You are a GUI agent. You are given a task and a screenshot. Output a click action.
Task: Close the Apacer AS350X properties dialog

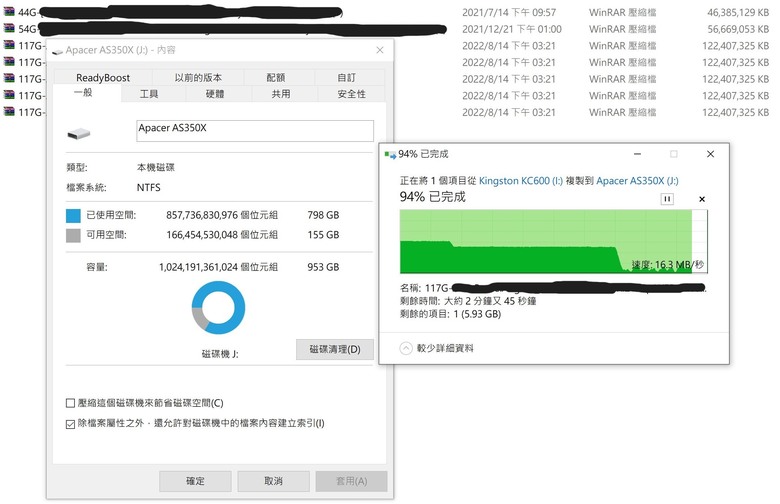pos(380,50)
